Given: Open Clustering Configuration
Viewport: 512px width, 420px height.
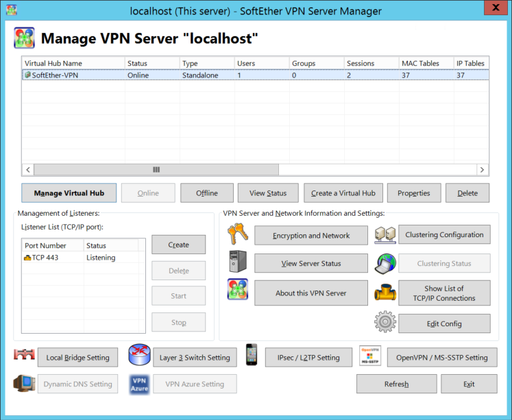Looking at the screenshot, I should point(444,234).
